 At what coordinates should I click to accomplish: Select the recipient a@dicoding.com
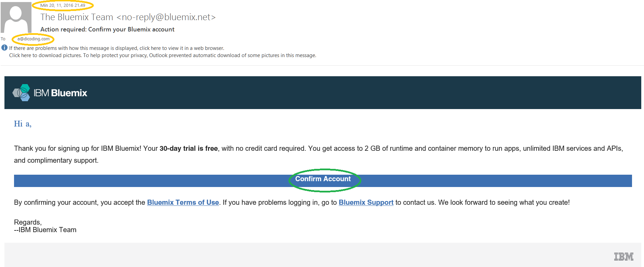[x=34, y=39]
